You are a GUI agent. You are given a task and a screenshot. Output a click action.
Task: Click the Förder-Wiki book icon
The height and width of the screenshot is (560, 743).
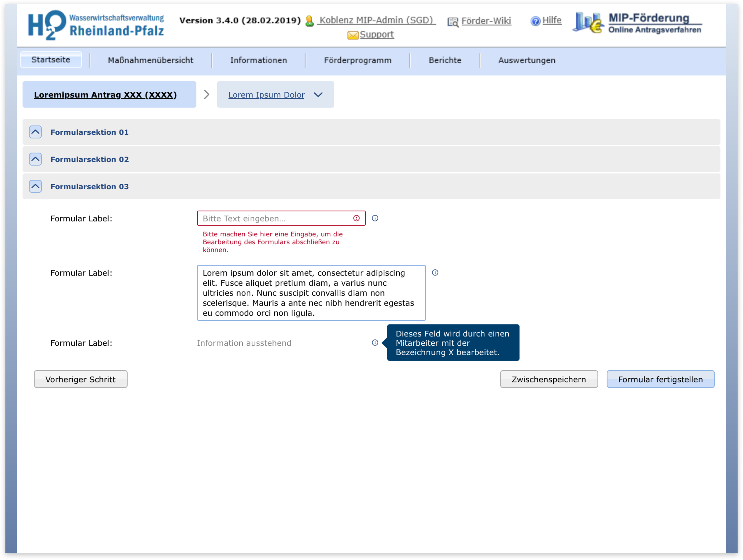pyautogui.click(x=452, y=22)
